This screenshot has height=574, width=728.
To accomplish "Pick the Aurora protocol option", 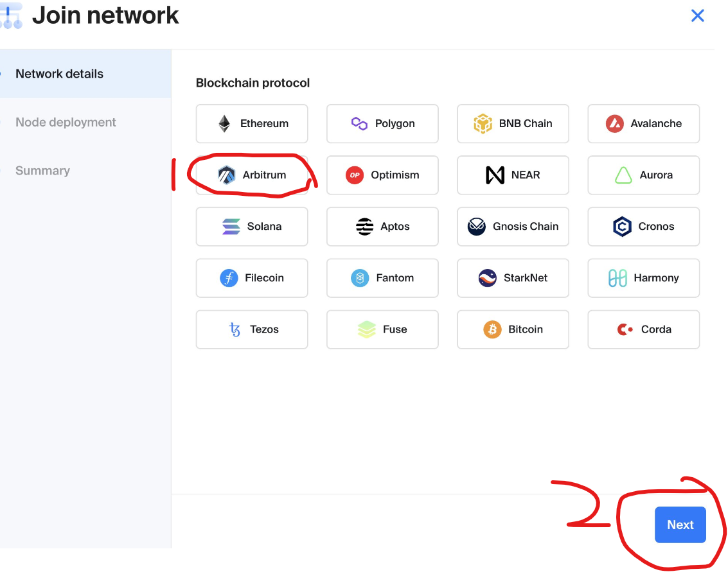I will [x=643, y=175].
